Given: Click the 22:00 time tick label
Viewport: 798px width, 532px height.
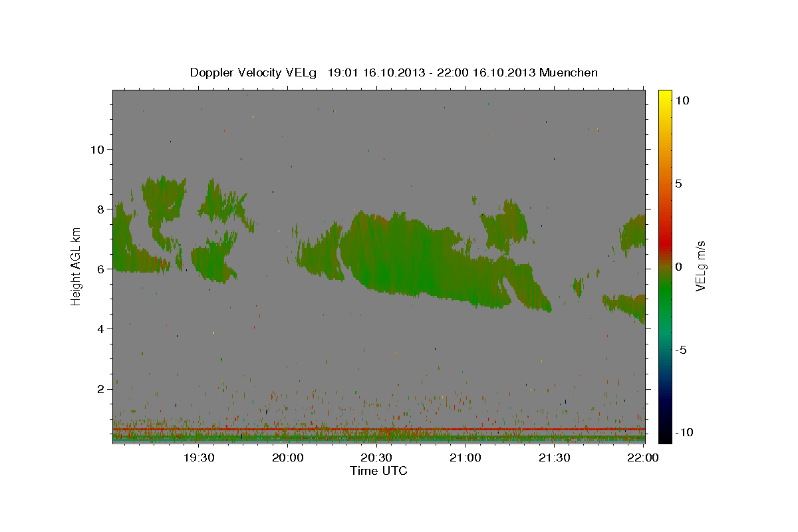Looking at the screenshot, I should point(643,458).
